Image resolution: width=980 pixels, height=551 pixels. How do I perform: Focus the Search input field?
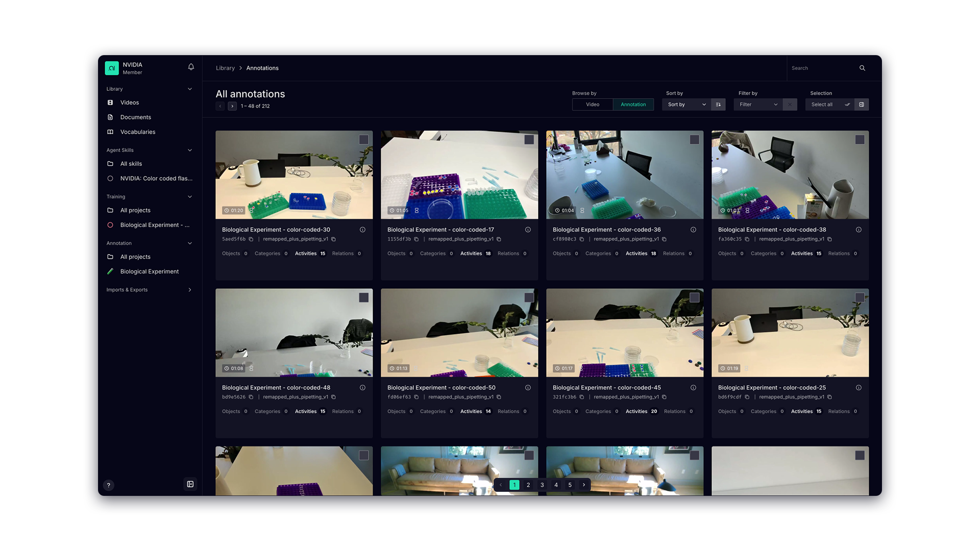(x=823, y=68)
